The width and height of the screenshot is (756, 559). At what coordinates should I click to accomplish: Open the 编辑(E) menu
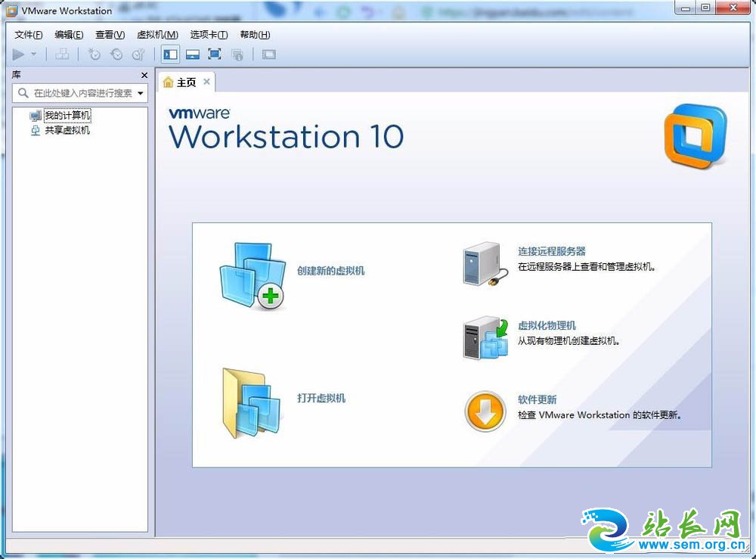tap(69, 35)
